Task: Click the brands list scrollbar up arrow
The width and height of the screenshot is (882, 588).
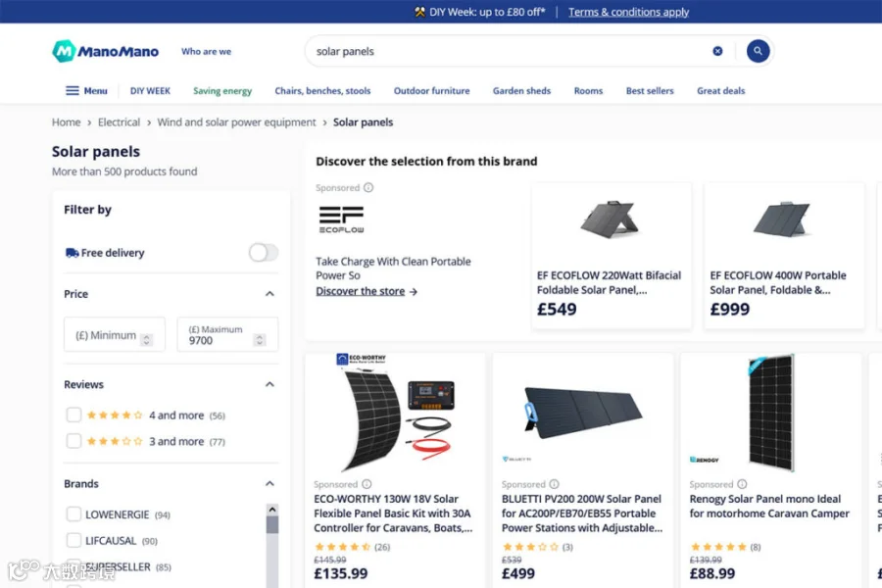Action: coord(272,510)
